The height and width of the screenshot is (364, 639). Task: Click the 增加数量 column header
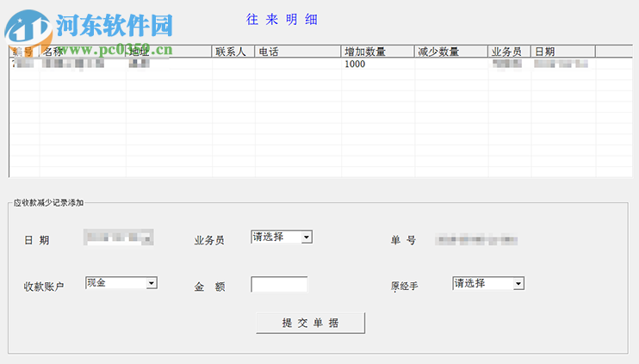coord(378,52)
